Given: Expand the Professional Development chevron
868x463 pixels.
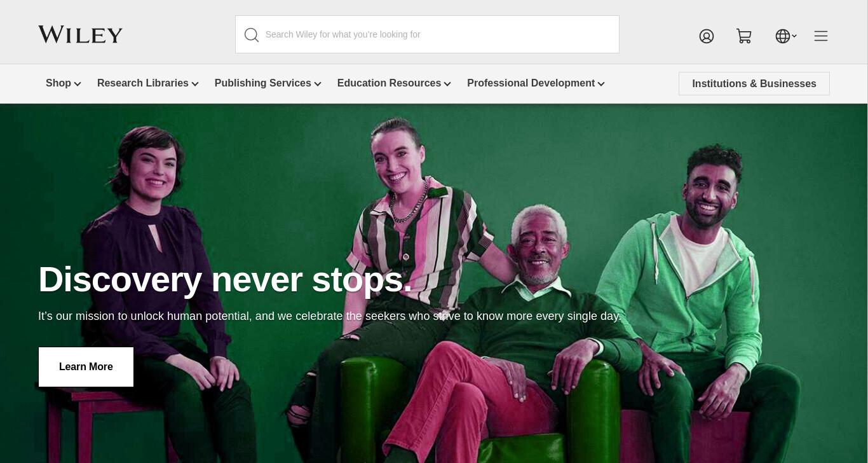Looking at the screenshot, I should (x=601, y=84).
